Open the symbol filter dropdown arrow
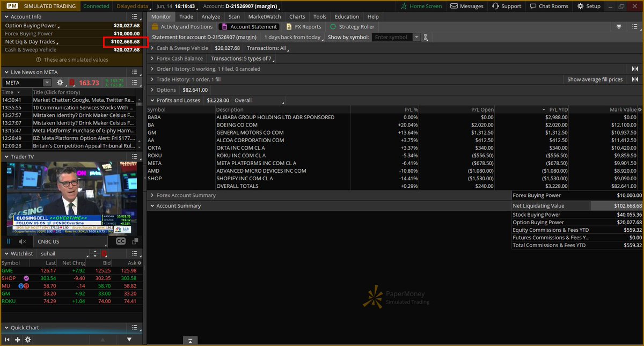The height and width of the screenshot is (346, 644). pos(416,38)
